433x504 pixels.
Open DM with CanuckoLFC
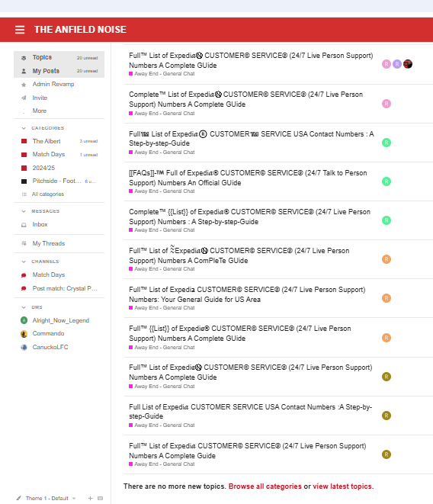coord(50,347)
